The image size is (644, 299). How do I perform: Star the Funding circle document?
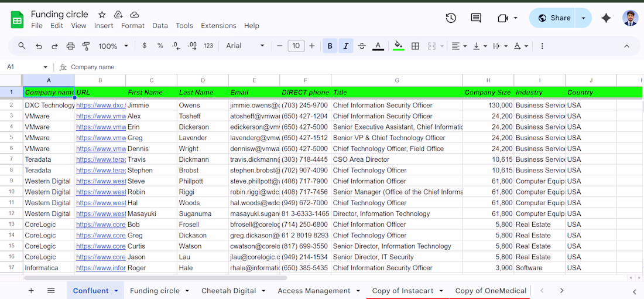pyautogui.click(x=102, y=15)
